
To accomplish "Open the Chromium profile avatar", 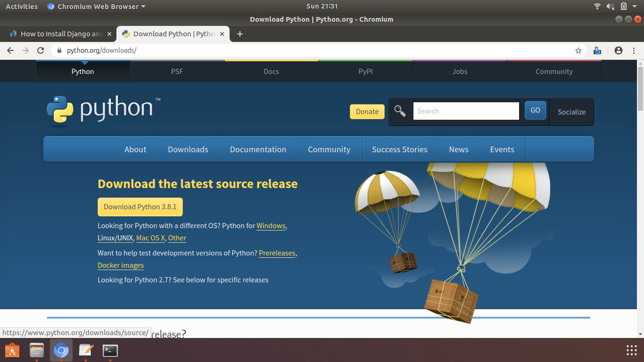I will click(619, 50).
